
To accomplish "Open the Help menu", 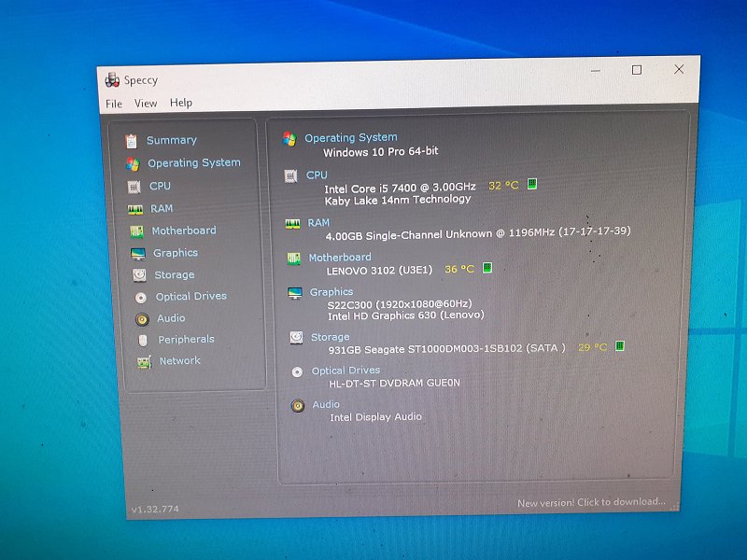I will [x=181, y=103].
